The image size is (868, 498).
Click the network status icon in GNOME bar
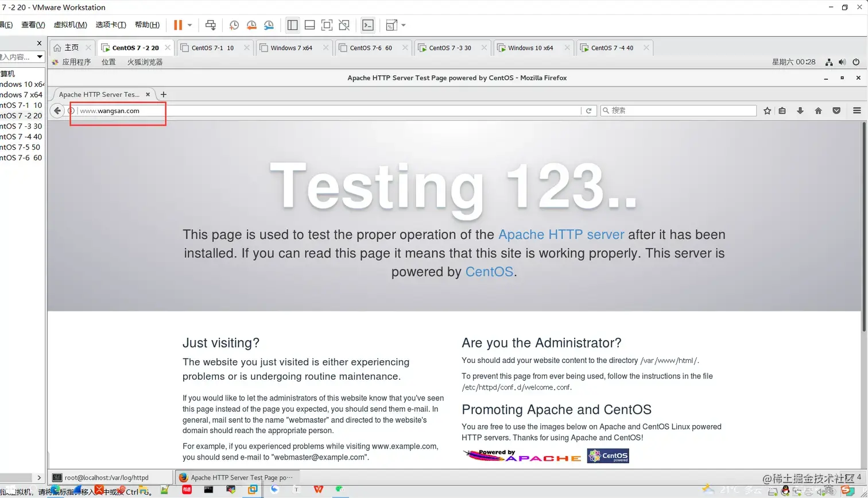[x=829, y=62]
